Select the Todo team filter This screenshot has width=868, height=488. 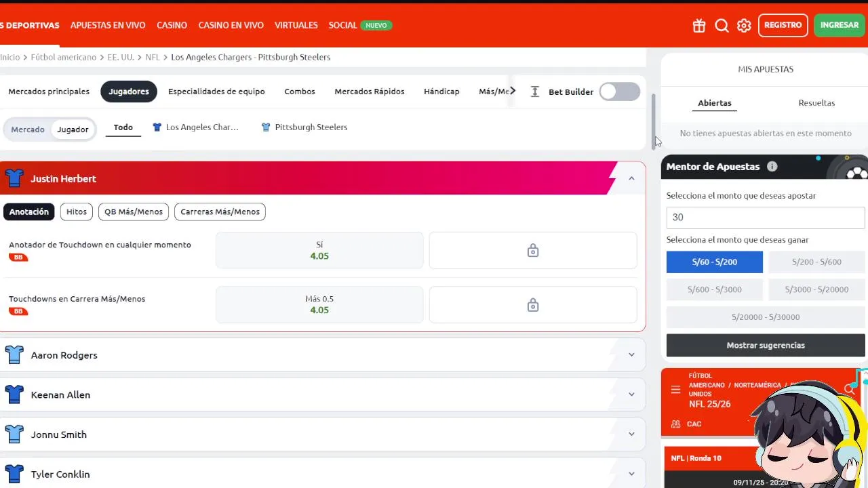[x=123, y=127]
